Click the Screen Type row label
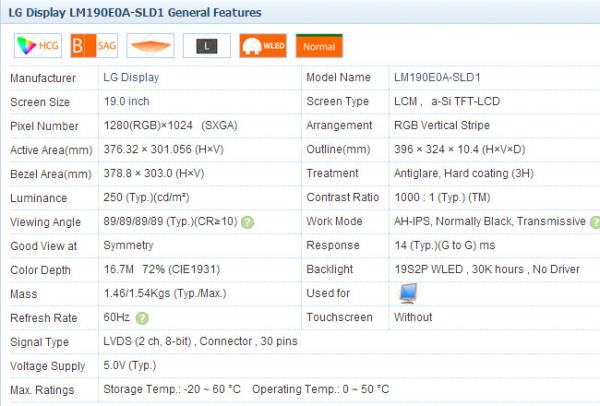 coord(338,101)
